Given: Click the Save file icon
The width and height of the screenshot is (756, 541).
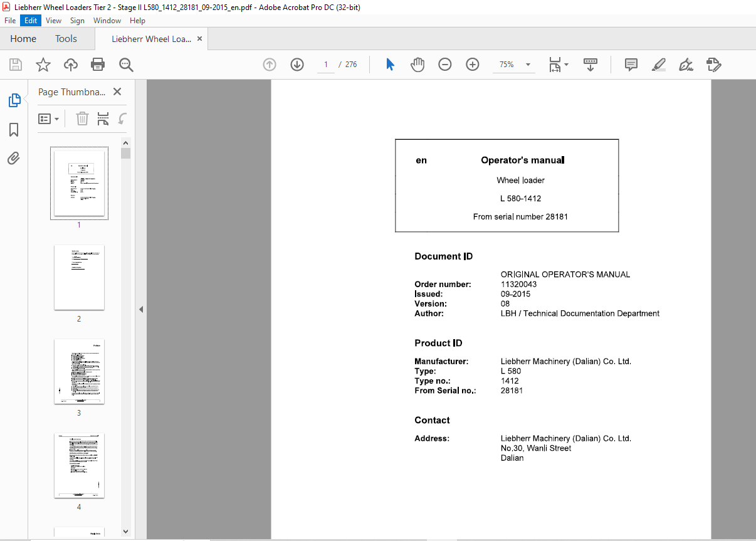Looking at the screenshot, I should [15, 65].
